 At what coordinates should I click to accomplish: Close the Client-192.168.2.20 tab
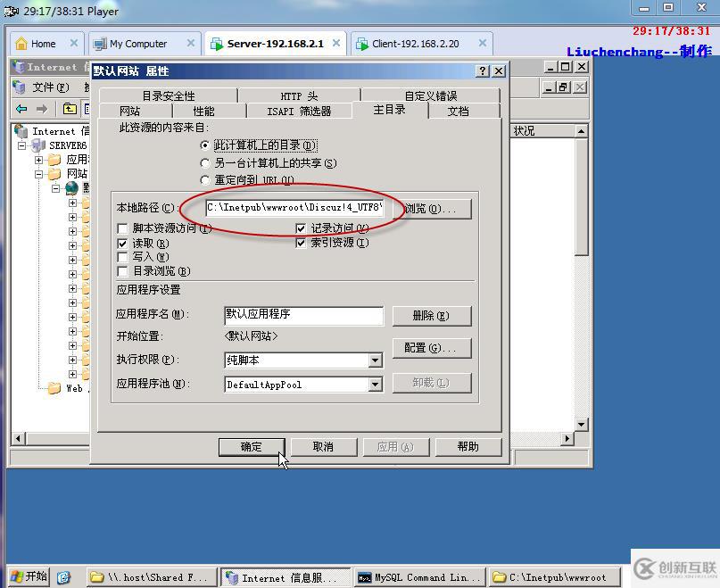(x=483, y=43)
